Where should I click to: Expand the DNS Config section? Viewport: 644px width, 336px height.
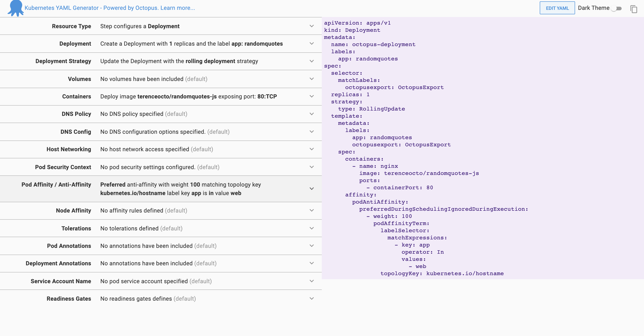pyautogui.click(x=311, y=132)
